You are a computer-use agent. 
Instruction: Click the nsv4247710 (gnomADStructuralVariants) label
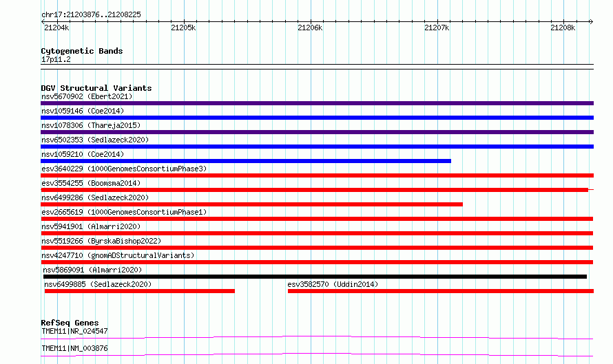tap(118, 255)
